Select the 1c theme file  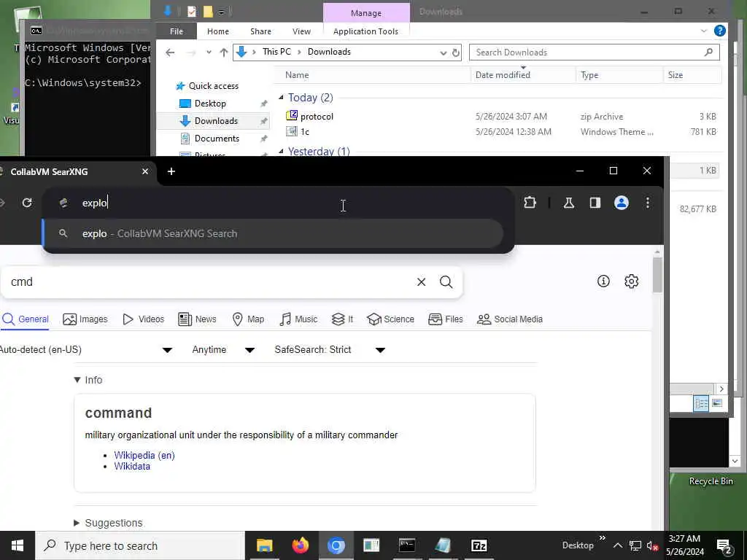[x=305, y=132]
